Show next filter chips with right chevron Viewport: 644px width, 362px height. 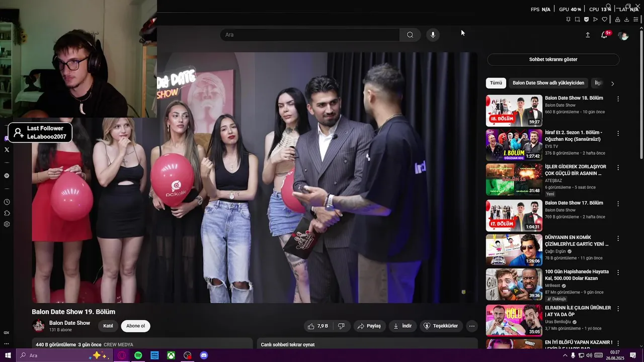(612, 83)
